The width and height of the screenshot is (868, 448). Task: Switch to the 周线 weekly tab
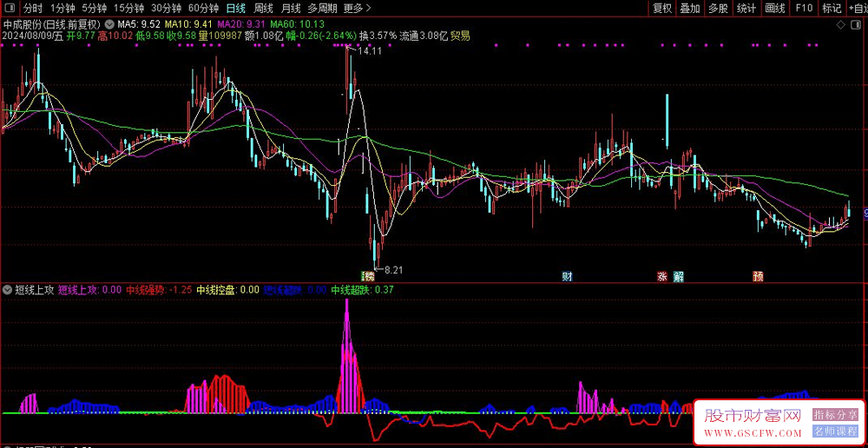263,8
